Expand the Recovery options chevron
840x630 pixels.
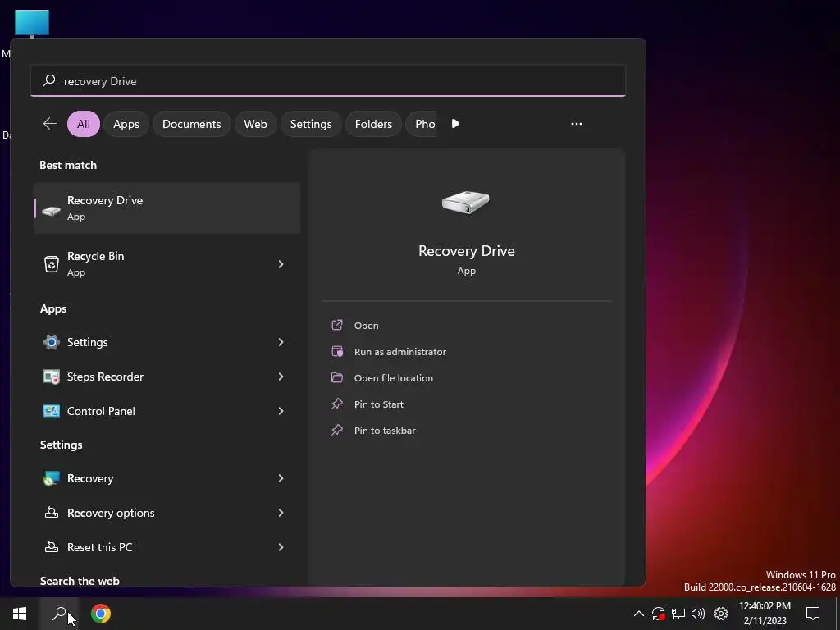coord(281,513)
